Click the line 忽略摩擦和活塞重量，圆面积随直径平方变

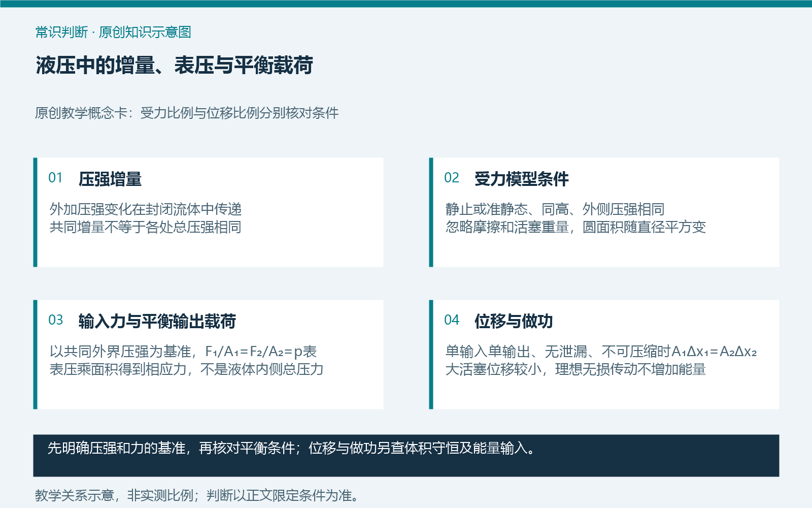[576, 227]
